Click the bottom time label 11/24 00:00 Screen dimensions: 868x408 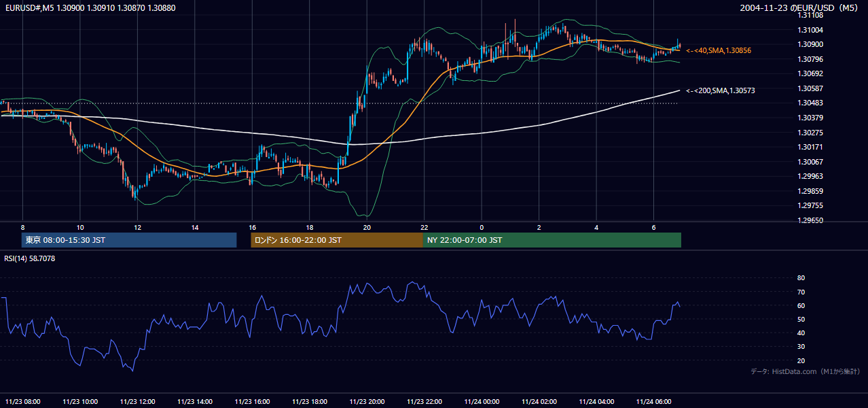point(482,402)
